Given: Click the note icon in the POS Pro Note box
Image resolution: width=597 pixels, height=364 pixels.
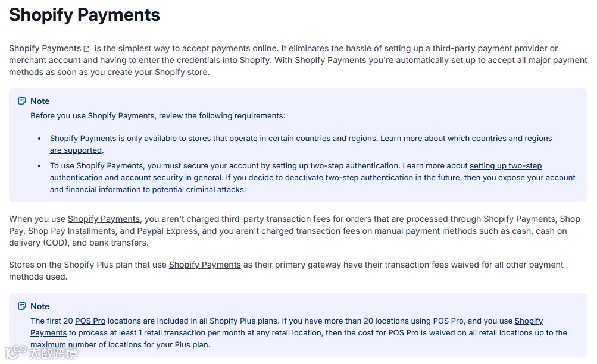Looking at the screenshot, I should (x=22, y=306).
